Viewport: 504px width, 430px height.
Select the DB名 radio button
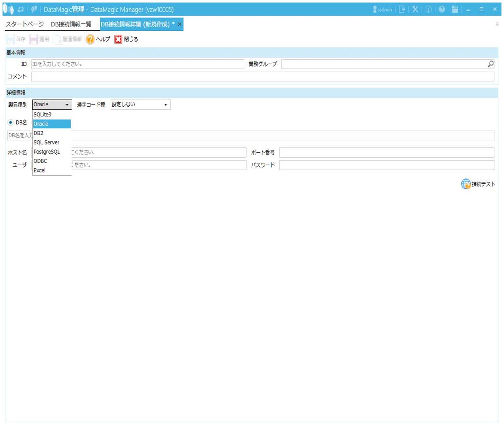(10, 123)
